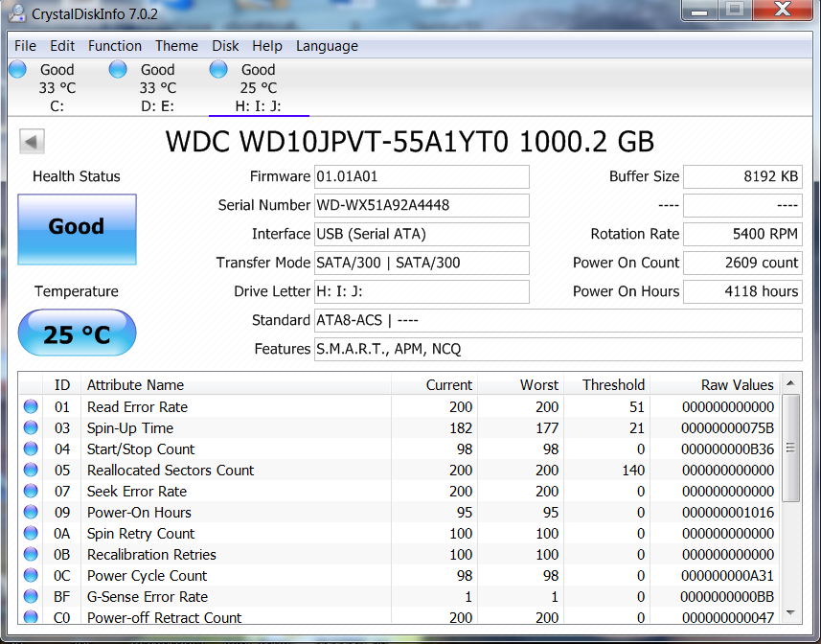Click the Worst column header
This screenshot has width=821, height=644.
tap(520, 385)
